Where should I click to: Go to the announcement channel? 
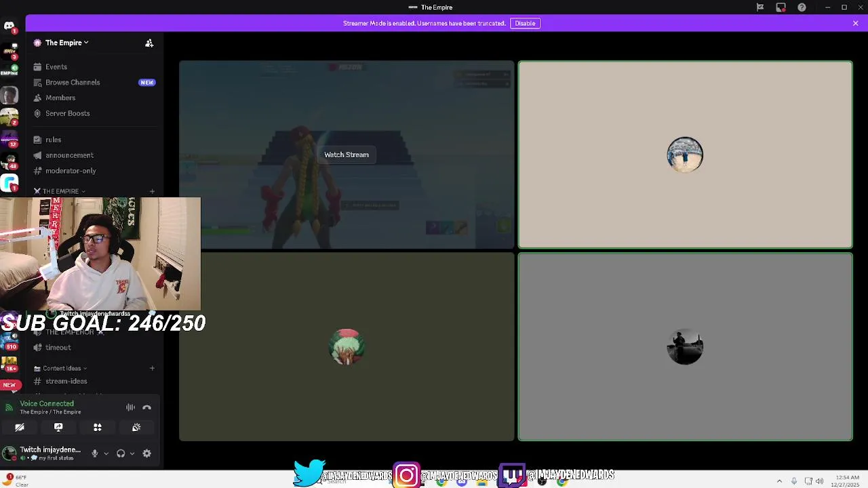[95, 155]
